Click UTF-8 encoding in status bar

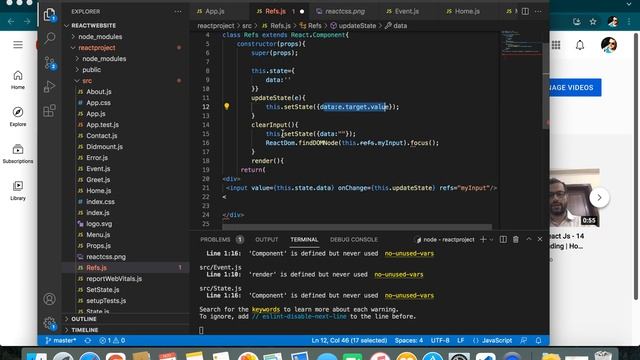[440, 340]
